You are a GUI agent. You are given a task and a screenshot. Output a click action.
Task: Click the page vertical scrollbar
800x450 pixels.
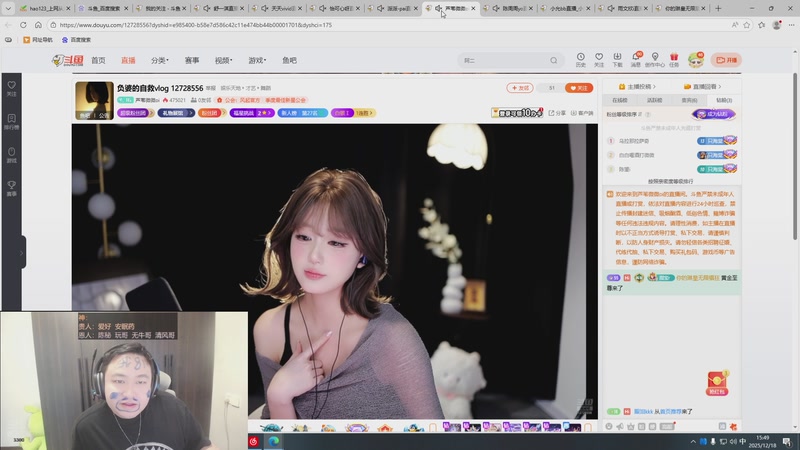[x=795, y=156]
